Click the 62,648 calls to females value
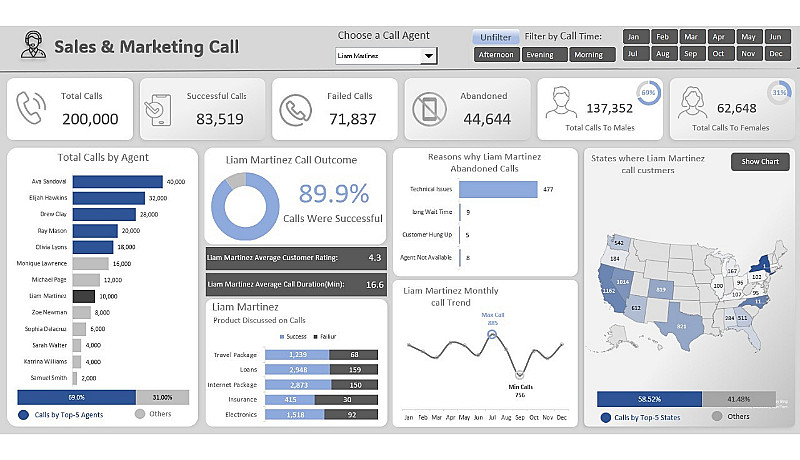The image size is (800, 460). [x=736, y=108]
